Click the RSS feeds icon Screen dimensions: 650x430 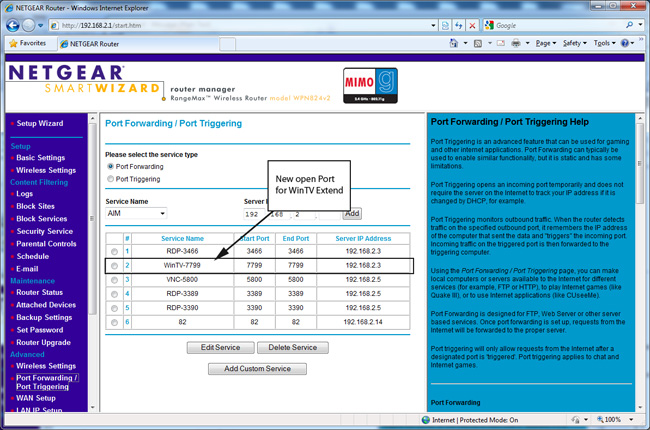478,43
